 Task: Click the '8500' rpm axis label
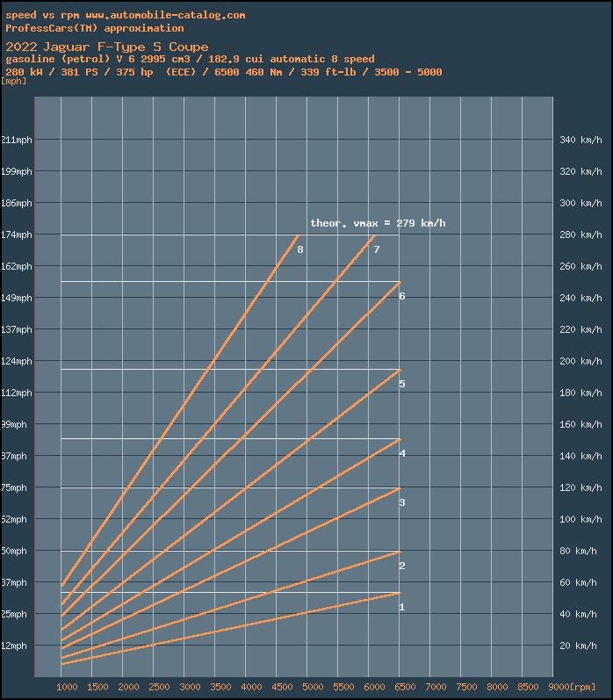click(529, 688)
